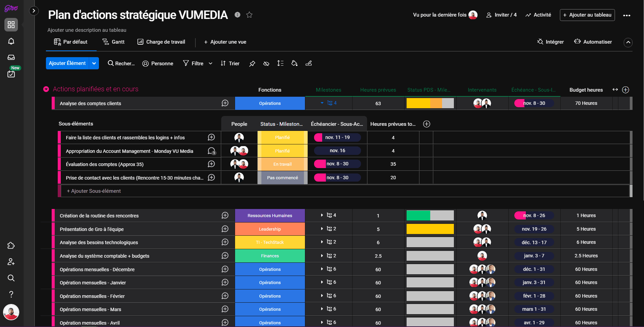Change Pas commencé status of Prise de contact

[x=283, y=178]
